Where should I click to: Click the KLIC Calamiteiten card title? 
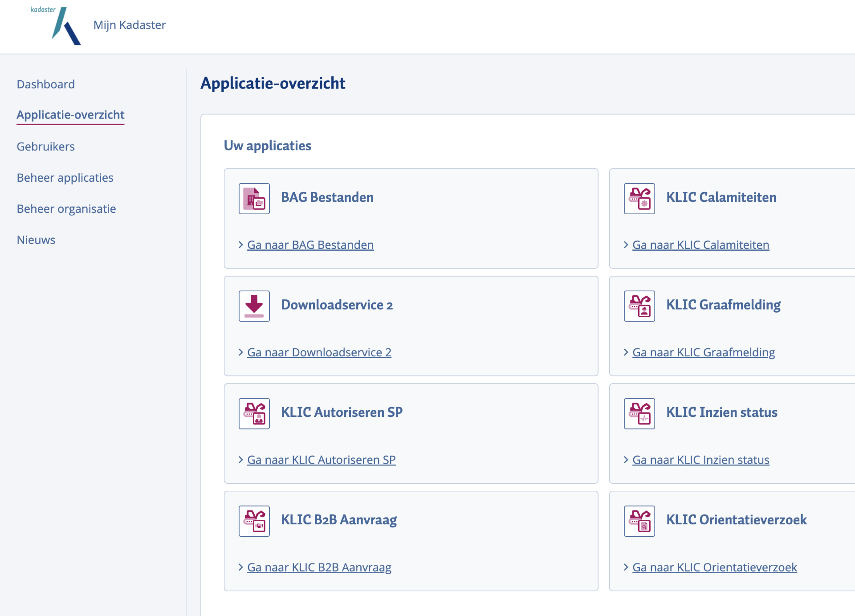pos(721,197)
